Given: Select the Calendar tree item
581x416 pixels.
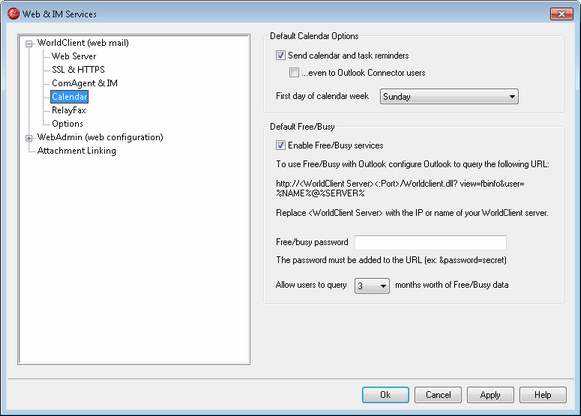Looking at the screenshot, I should [69, 97].
